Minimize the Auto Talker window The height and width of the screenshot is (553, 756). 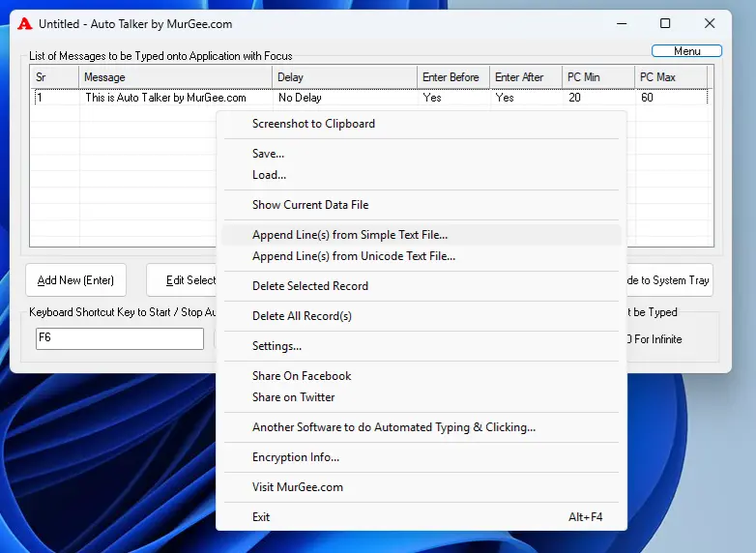[622, 23]
